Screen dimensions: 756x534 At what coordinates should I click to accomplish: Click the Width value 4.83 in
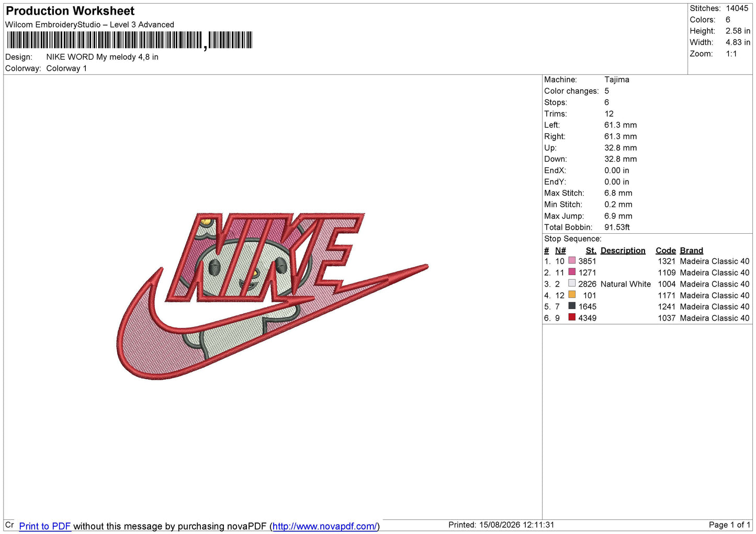pyautogui.click(x=738, y=42)
